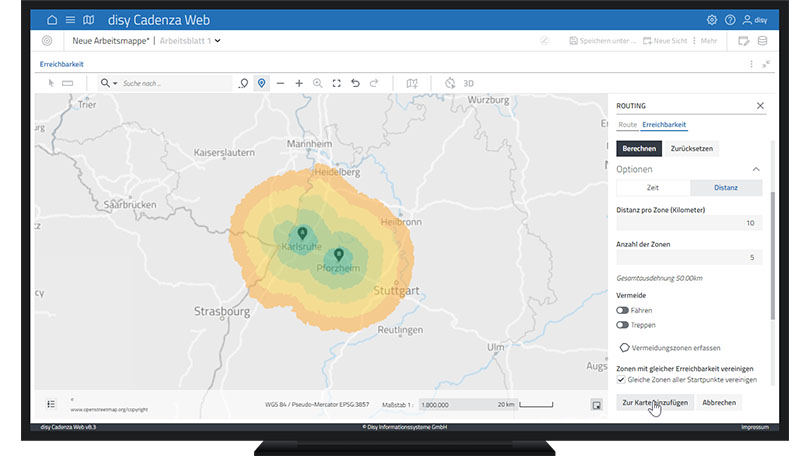Screen dimensions: 810x456
Task: Click Distanz pro Zone input field
Action: 689,223
